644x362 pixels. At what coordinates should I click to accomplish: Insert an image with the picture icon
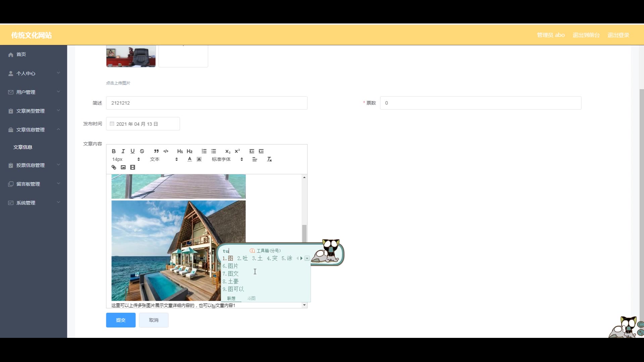point(123,167)
